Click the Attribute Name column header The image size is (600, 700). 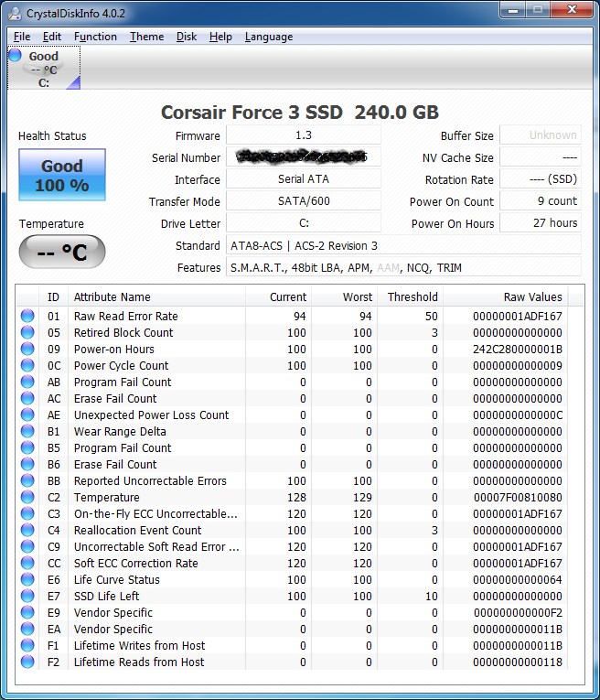click(156, 296)
